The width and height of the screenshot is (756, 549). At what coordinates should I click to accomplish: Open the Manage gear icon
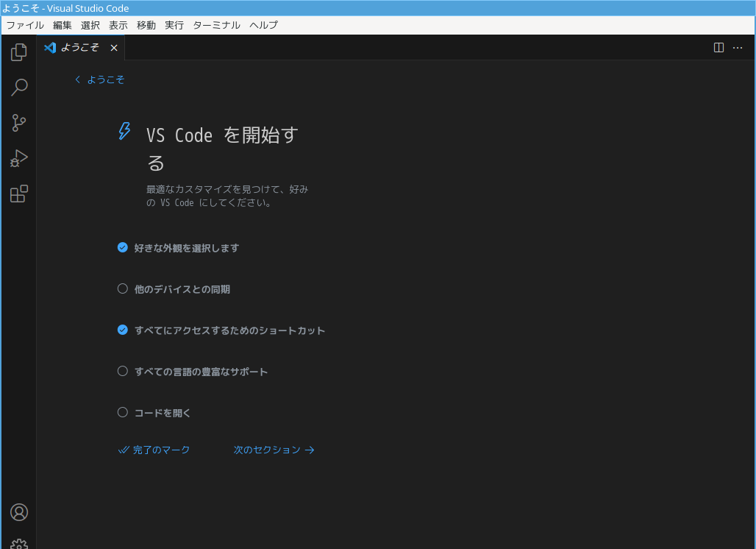[x=19, y=544]
